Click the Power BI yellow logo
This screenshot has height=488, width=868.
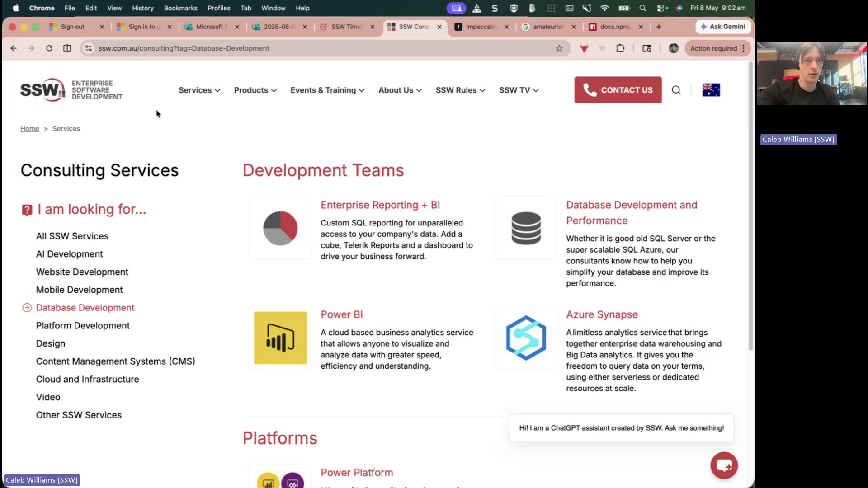click(280, 338)
